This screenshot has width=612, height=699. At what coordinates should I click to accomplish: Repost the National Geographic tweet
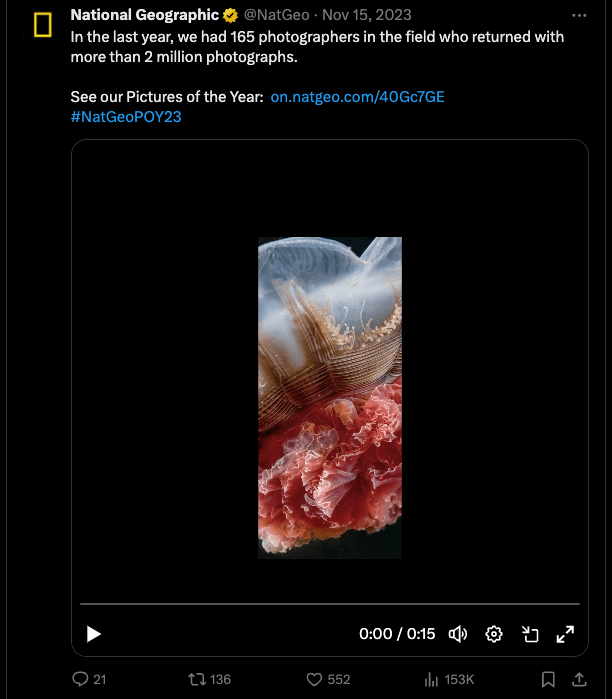[209, 679]
